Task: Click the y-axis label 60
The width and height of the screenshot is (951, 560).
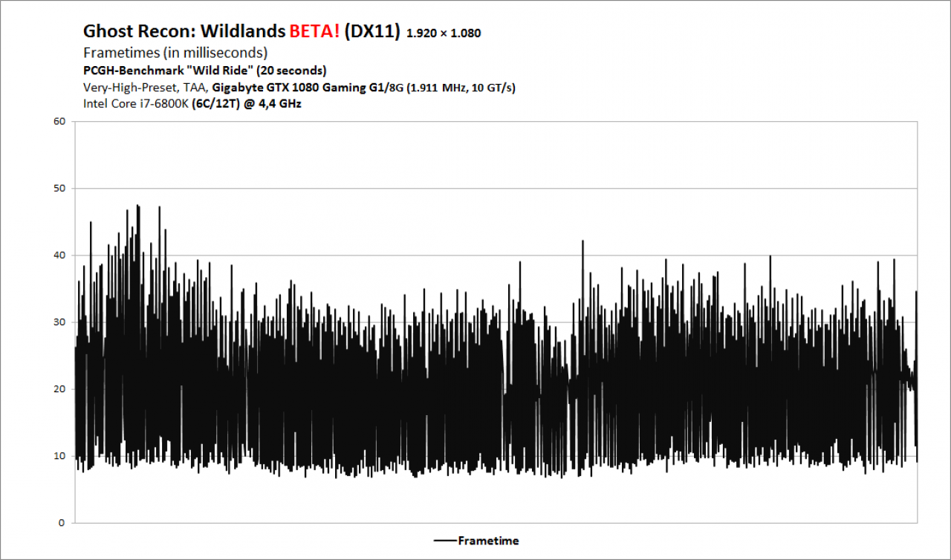Action: point(59,121)
